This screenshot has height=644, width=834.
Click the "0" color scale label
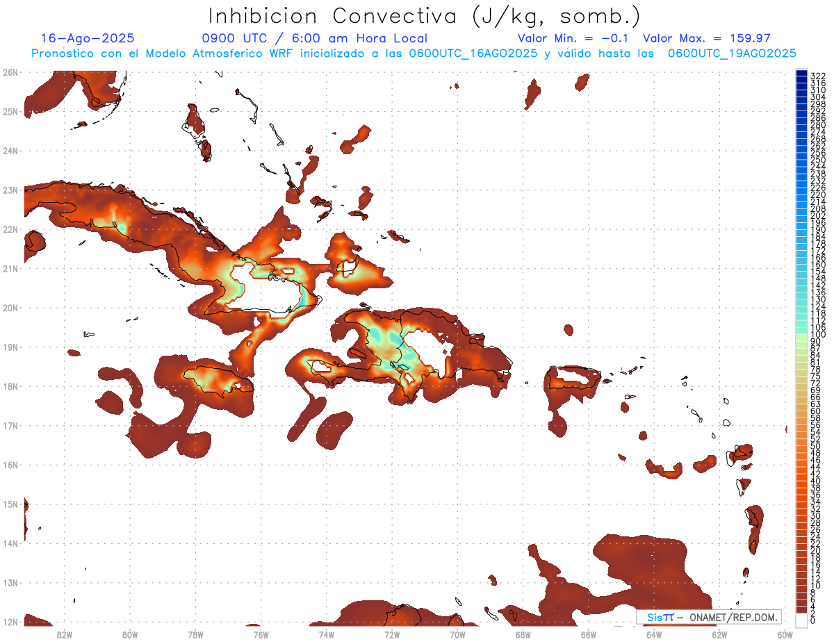(813, 620)
